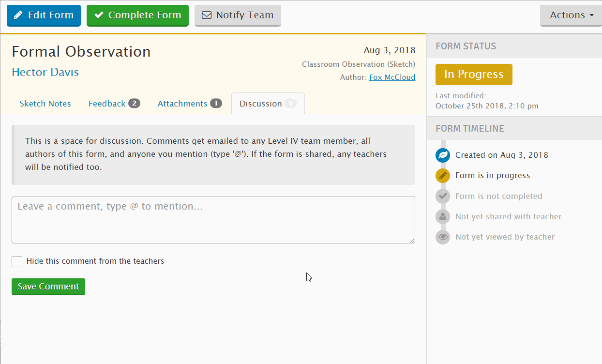Screen dimensions: 602x364
Task: Click the leaf icon beside Created on Aug 3
Action: 443,155
